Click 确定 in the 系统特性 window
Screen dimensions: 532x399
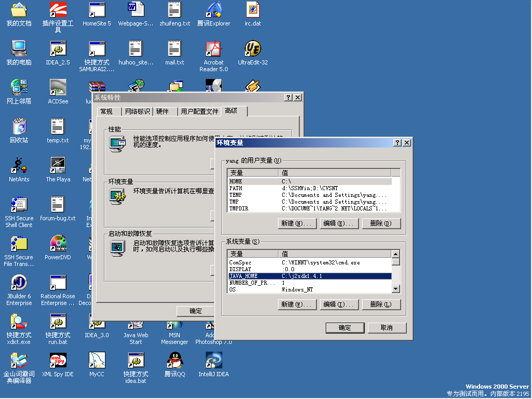pos(195,312)
